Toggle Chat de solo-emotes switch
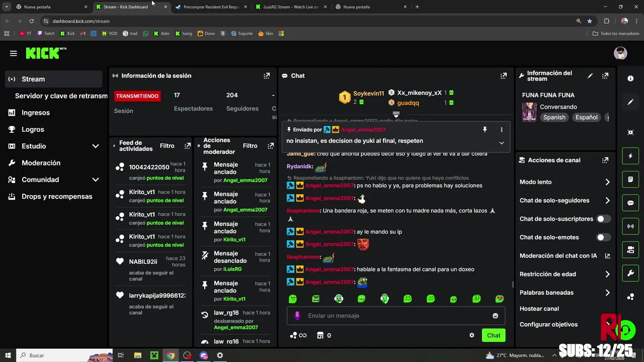 pos(603,237)
